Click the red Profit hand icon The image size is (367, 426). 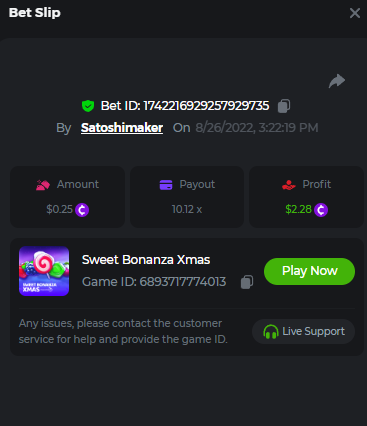point(289,185)
